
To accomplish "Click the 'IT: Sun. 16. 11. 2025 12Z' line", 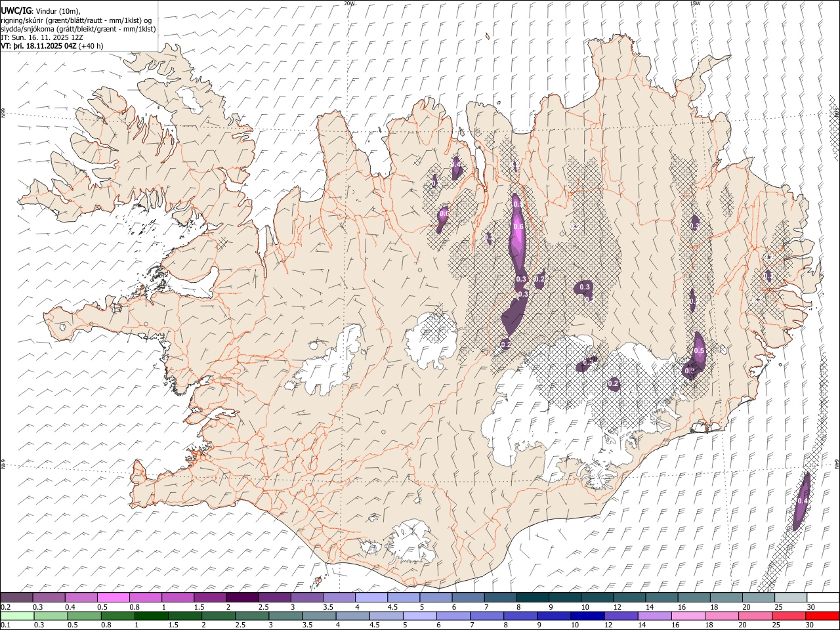I will 42,37.
